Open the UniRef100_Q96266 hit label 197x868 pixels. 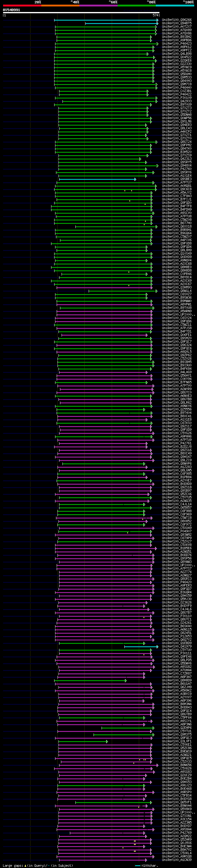(177, 20)
